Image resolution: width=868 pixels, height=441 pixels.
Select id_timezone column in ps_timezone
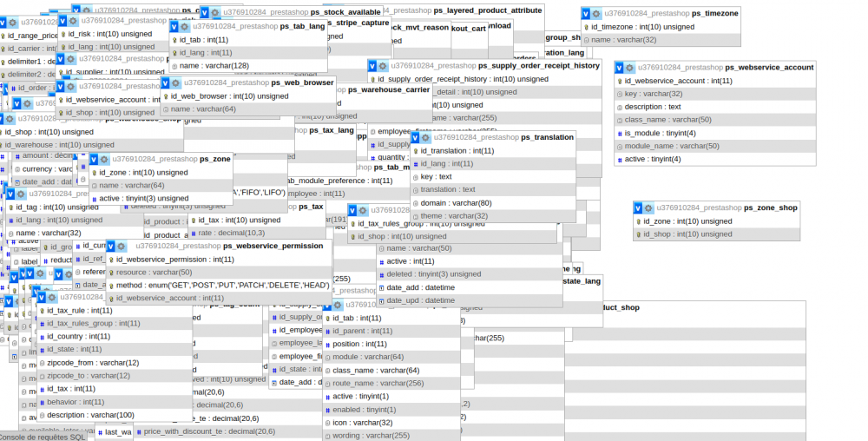coord(661,27)
